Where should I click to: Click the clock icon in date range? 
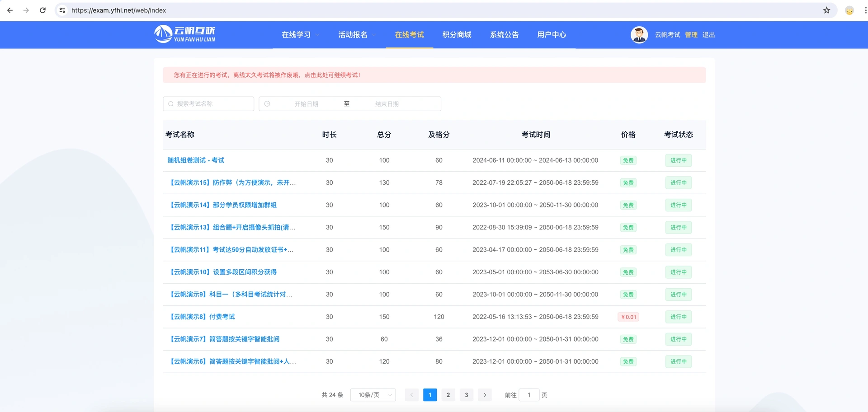[x=267, y=104]
